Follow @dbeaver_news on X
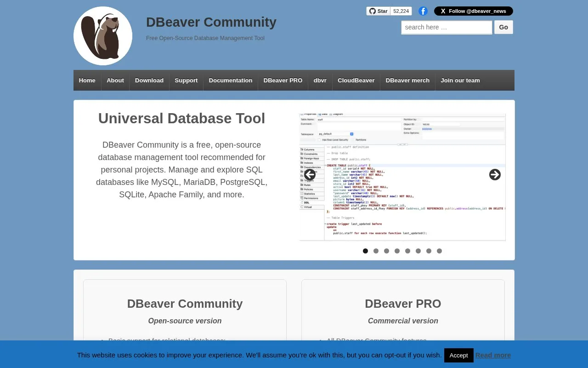Image resolution: width=588 pixels, height=368 pixels. [474, 11]
